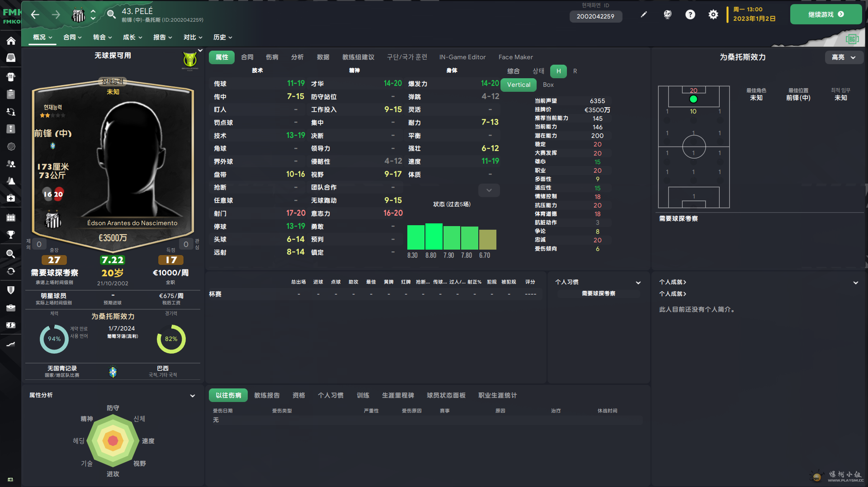Open the 概况 dropdown menu
The image size is (868, 487).
point(42,37)
